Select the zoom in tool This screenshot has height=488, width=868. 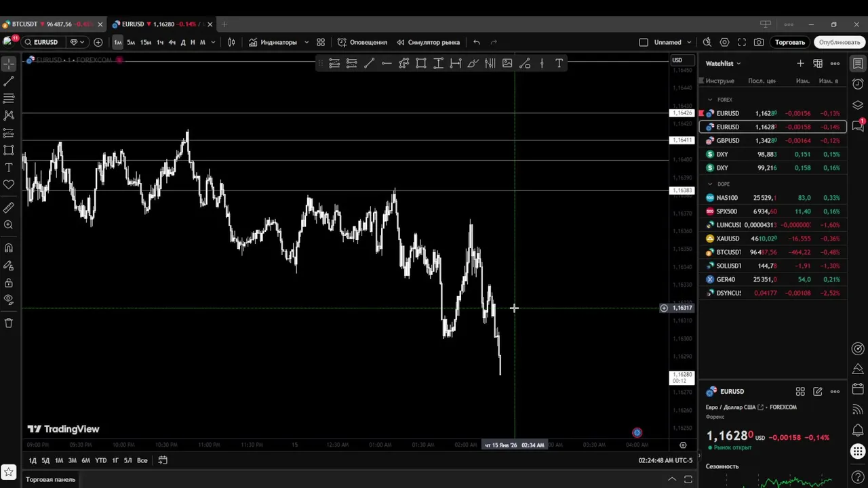(9, 225)
